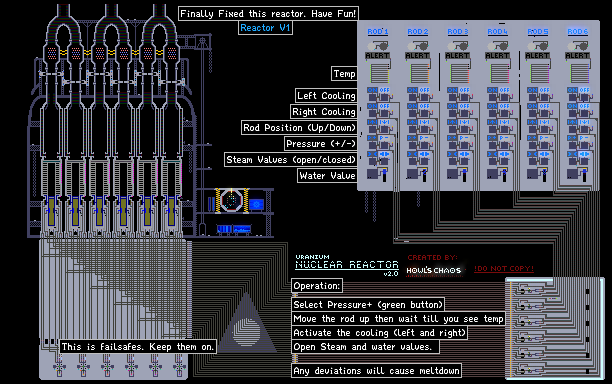The width and height of the screenshot is (612, 384).
Task: Turn ON ROD 1 Left Cooling
Action: (372, 90)
